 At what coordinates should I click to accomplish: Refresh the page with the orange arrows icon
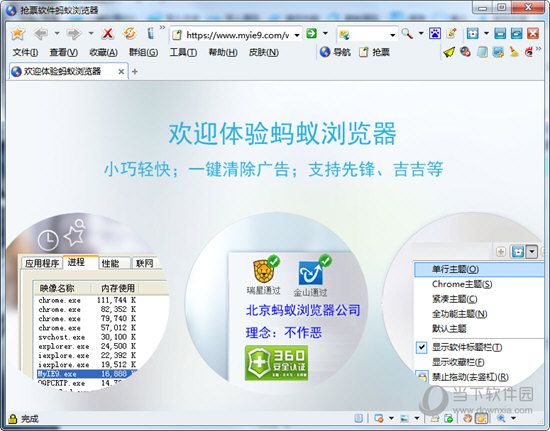(x=129, y=34)
